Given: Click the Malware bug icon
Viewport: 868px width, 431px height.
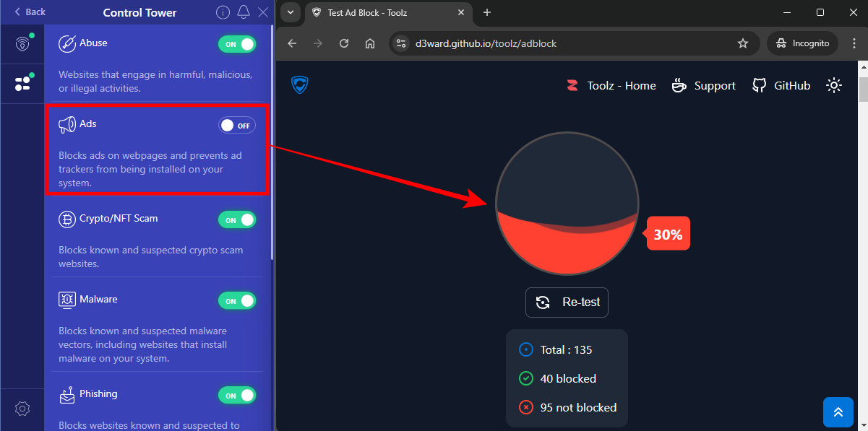Looking at the screenshot, I should (x=67, y=300).
